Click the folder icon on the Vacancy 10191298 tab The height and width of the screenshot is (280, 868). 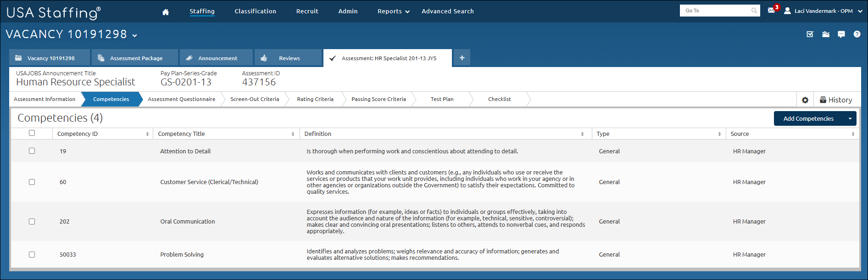(18, 58)
